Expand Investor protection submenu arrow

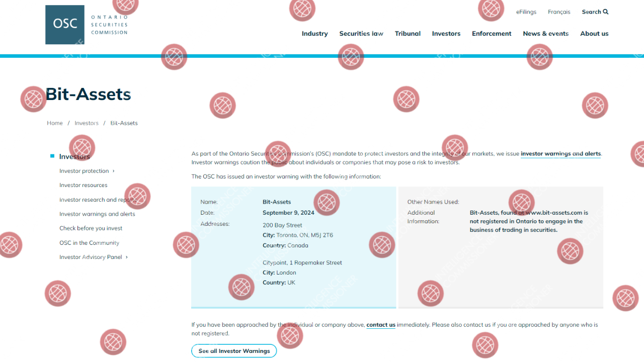point(114,171)
